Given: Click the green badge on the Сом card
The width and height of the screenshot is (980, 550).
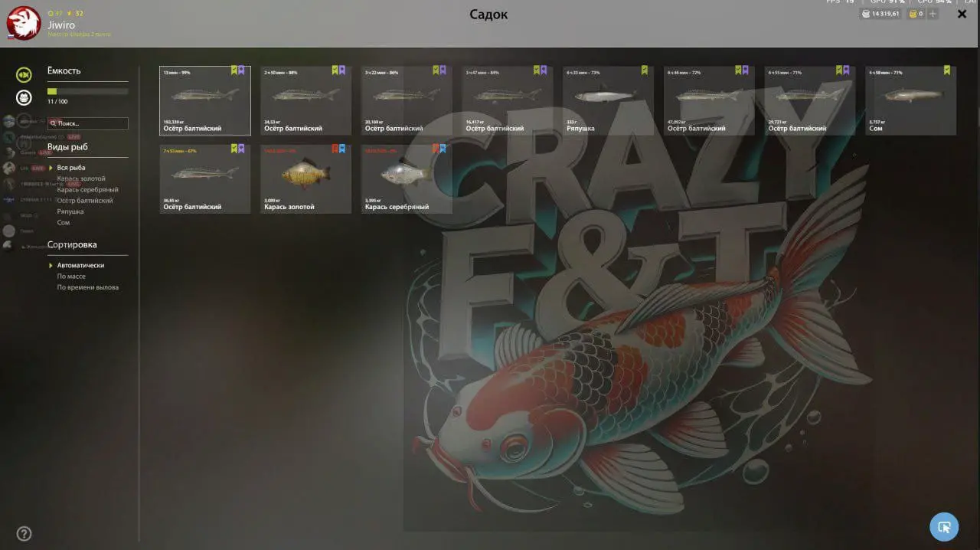Looking at the screenshot, I should (947, 70).
